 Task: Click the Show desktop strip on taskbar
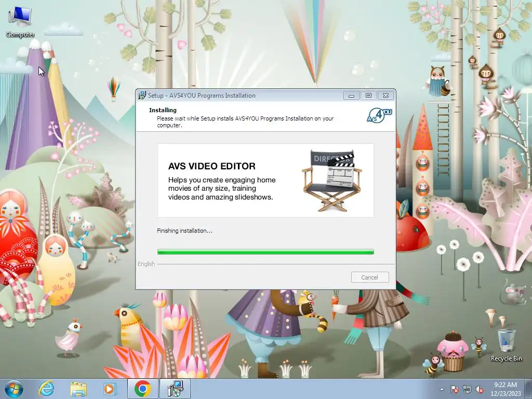click(529, 389)
